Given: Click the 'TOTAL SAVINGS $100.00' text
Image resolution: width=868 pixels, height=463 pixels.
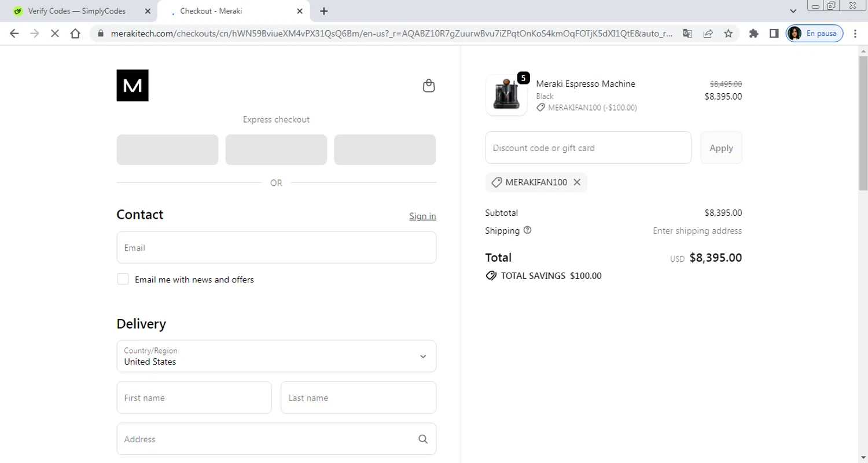Looking at the screenshot, I should click(551, 275).
